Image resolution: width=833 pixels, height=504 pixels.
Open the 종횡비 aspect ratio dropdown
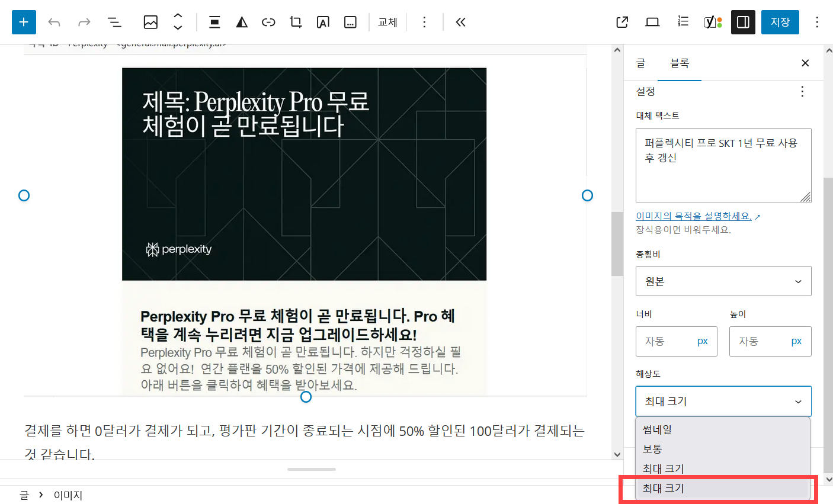(x=723, y=281)
